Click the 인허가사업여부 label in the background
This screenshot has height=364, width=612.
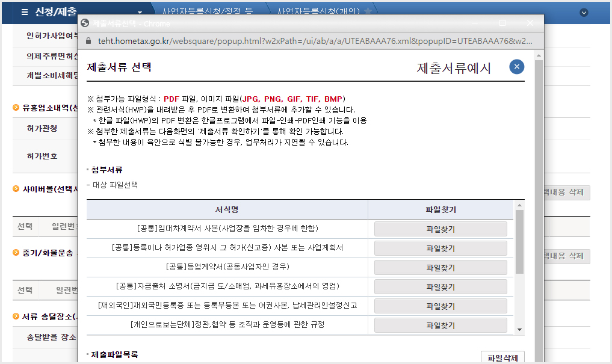click(x=52, y=36)
